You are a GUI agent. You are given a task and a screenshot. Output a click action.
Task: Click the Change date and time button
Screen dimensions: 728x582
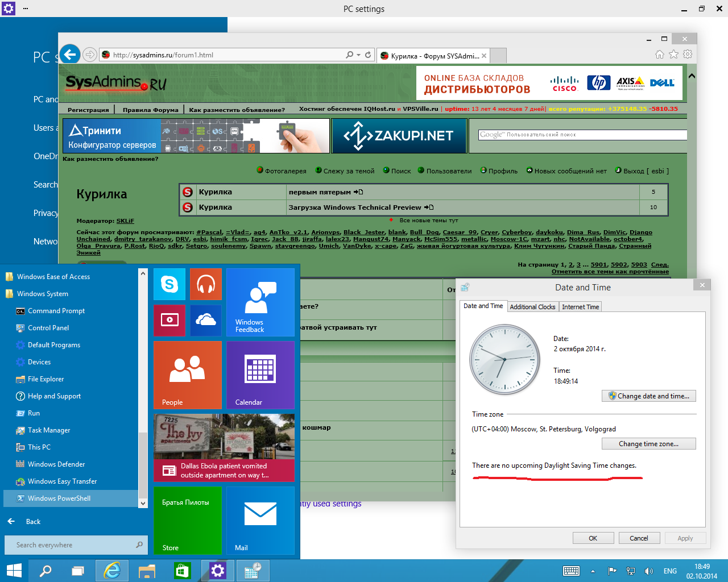[x=649, y=396]
